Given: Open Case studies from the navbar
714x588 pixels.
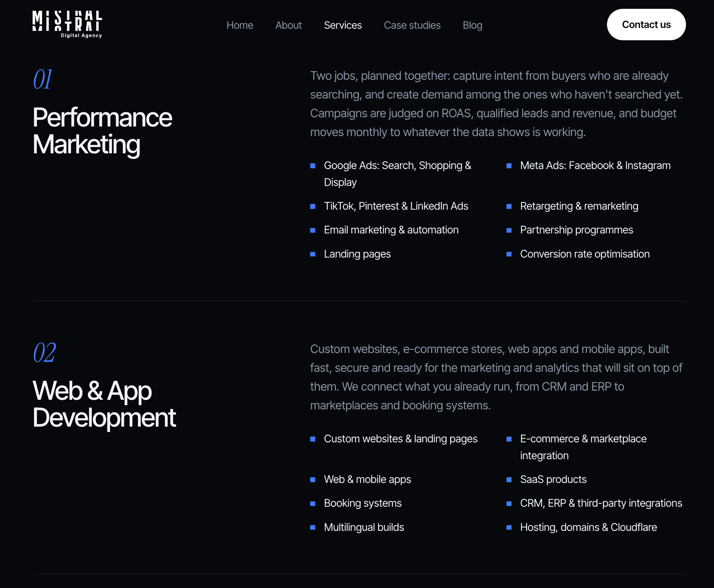Looking at the screenshot, I should click(x=412, y=25).
